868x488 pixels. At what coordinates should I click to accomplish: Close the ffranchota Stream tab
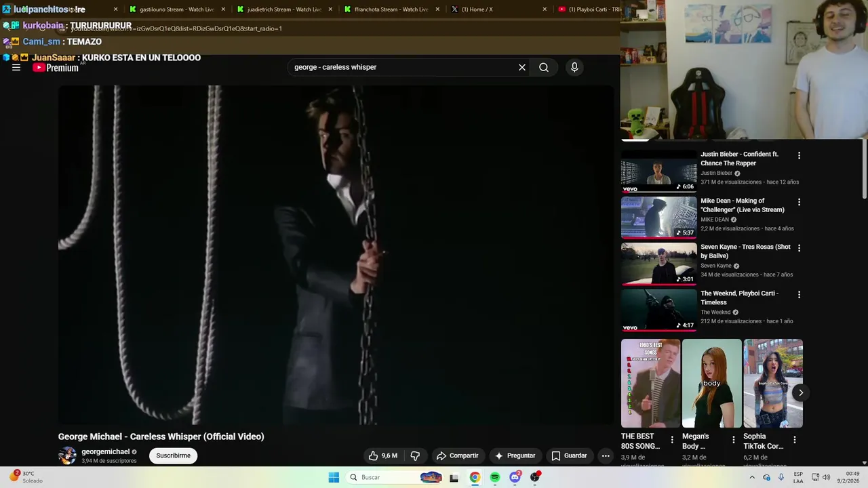click(x=437, y=9)
